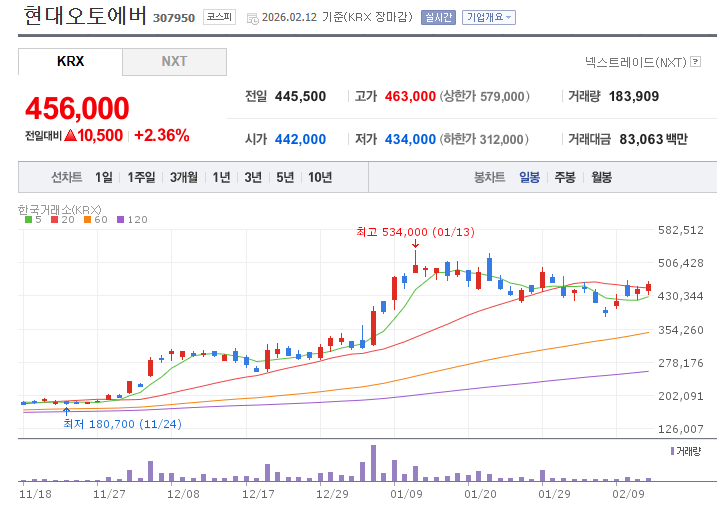Click the stock code 307950

pos(174,18)
